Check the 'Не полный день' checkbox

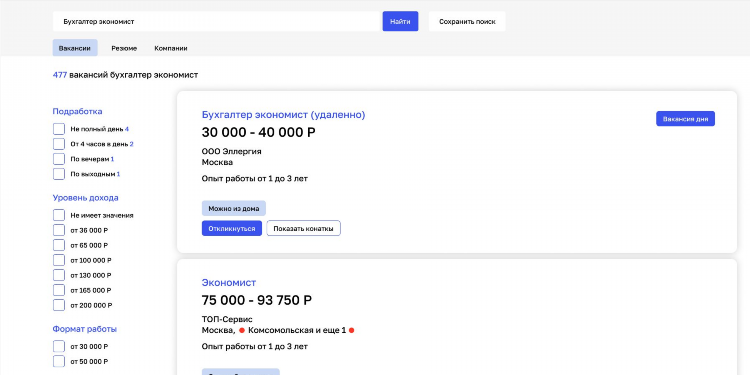[x=59, y=129]
